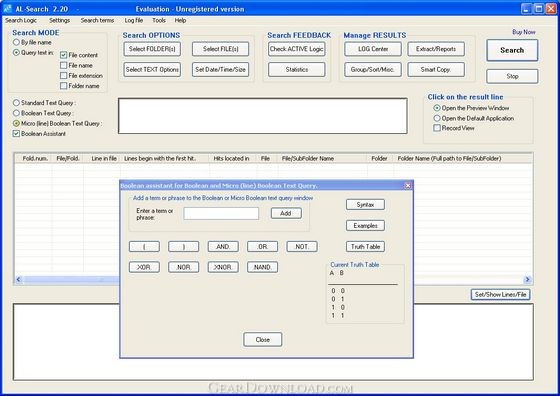The width and height of the screenshot is (560, 396).
Task: Show the Truth Table
Action: [x=365, y=246]
